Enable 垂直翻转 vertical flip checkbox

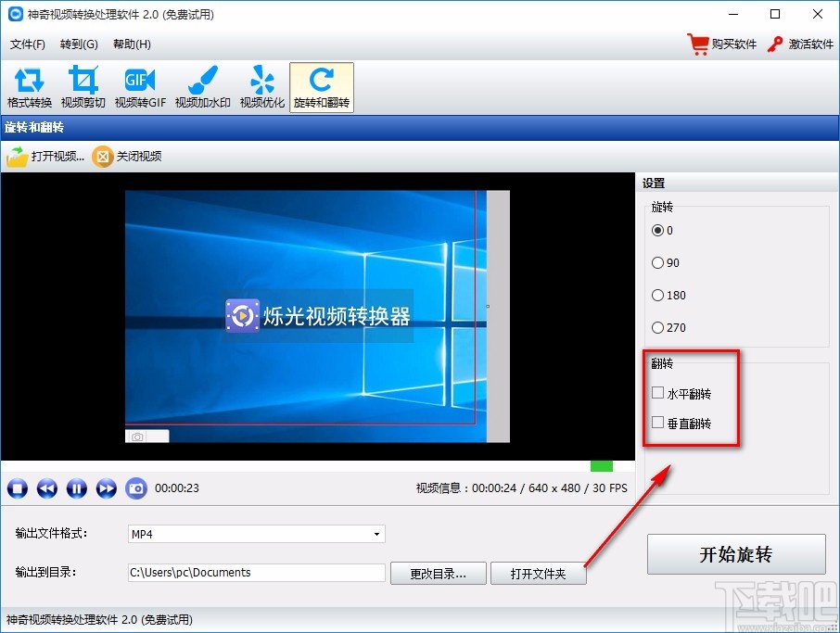click(x=658, y=423)
